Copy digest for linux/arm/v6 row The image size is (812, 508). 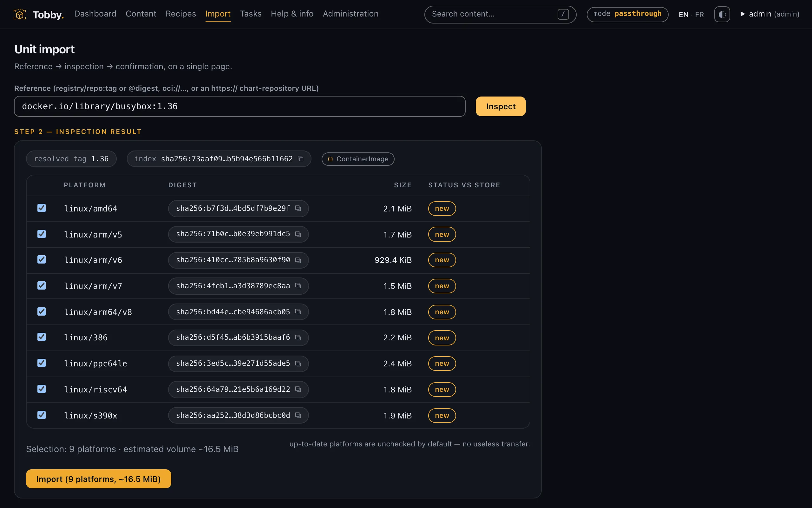[x=298, y=260]
